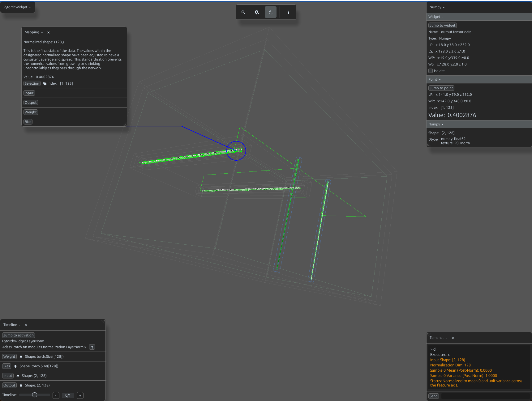Click the Jump to activation button
532x401 pixels.
click(19, 335)
